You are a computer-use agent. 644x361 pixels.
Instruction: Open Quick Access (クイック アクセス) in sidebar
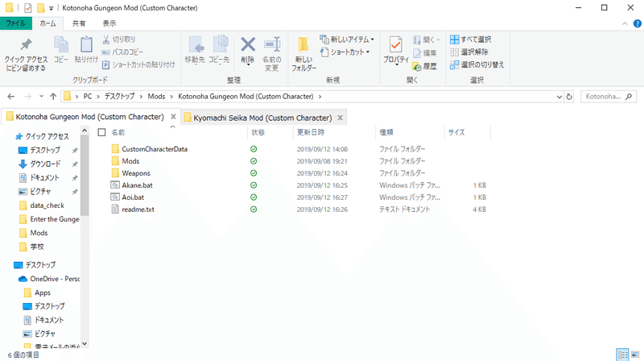(x=43, y=136)
